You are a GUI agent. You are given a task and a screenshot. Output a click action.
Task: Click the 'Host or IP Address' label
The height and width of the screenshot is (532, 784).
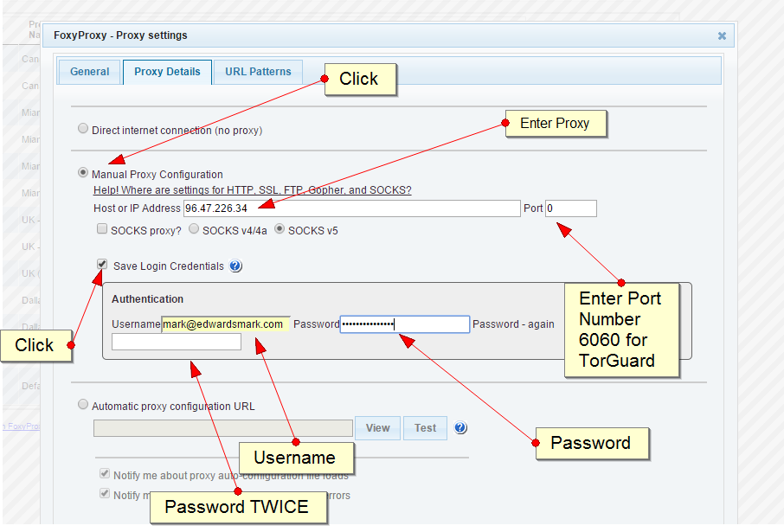137,208
